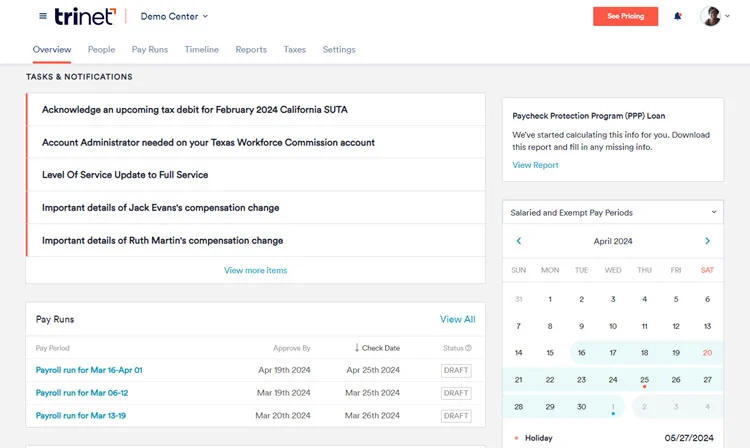Click the TriNet logo
This screenshot has height=448, width=750.
(x=85, y=16)
